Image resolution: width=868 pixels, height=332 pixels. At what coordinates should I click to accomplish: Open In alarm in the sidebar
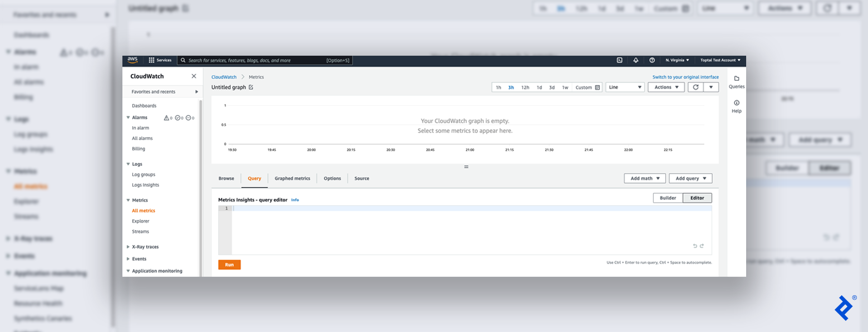coord(140,128)
